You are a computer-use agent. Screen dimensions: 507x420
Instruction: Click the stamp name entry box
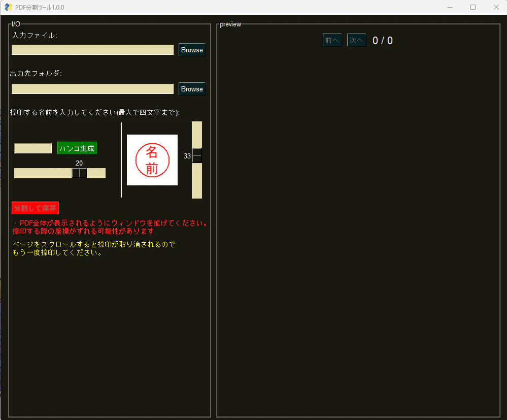tap(33, 148)
